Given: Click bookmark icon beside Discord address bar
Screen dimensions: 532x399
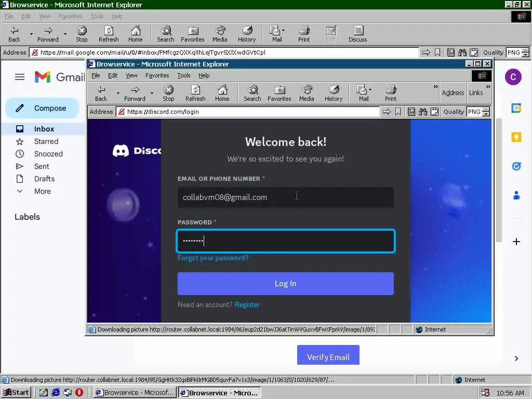Looking at the screenshot, I should coord(398,112).
